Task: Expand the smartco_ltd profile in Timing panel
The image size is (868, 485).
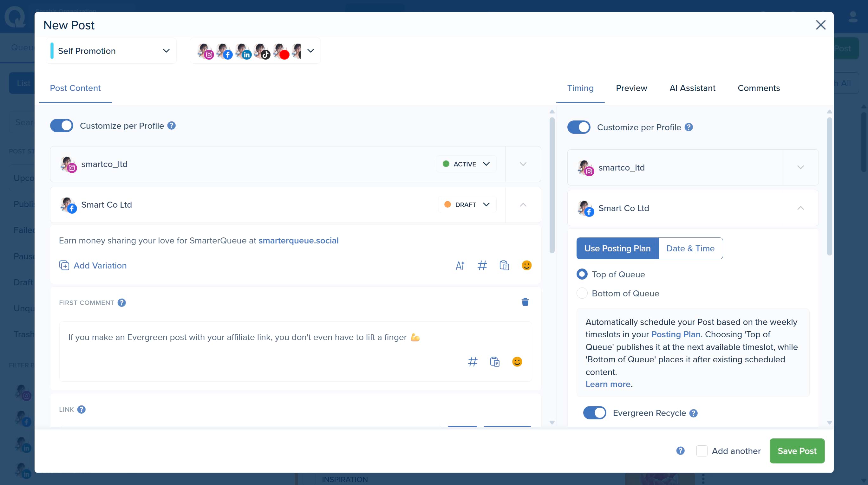Action: (800, 167)
